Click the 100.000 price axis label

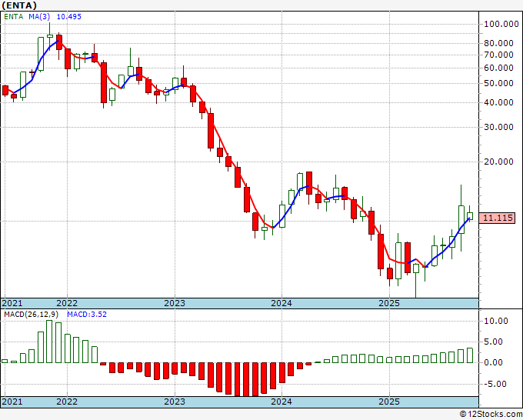[x=501, y=24]
